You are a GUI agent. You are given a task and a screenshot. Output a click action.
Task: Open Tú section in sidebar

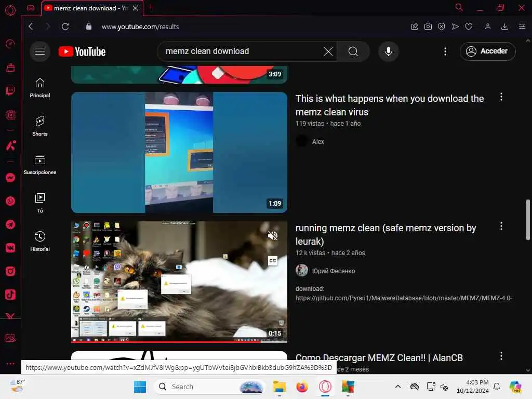[40, 203]
